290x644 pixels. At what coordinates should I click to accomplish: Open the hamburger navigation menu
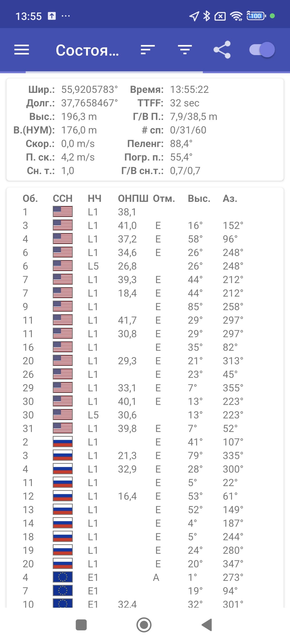click(x=22, y=50)
